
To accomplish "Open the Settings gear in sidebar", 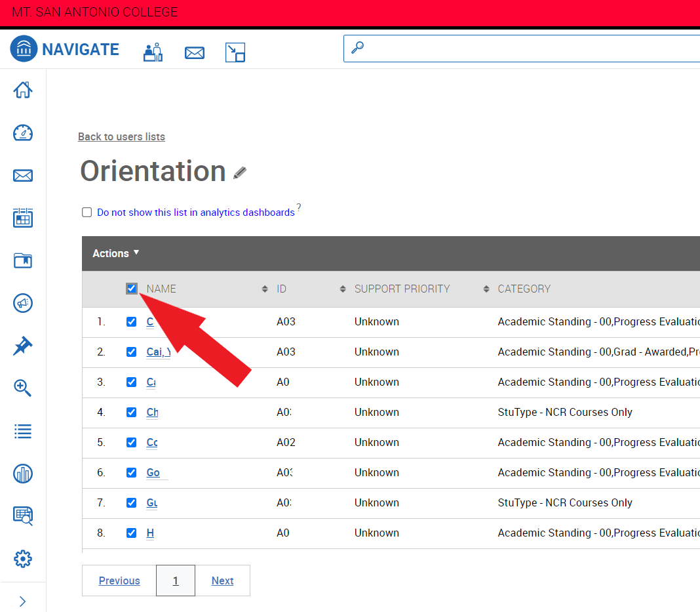I will 23,558.
